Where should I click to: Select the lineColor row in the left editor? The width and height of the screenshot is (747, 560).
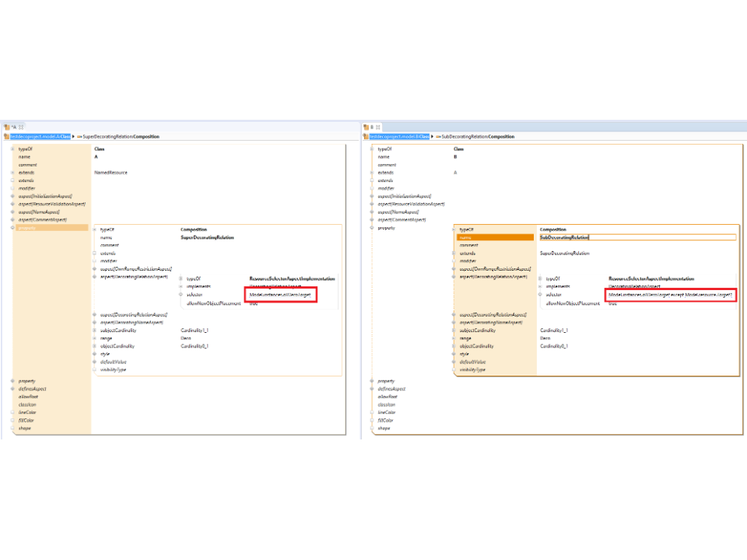(x=28, y=412)
